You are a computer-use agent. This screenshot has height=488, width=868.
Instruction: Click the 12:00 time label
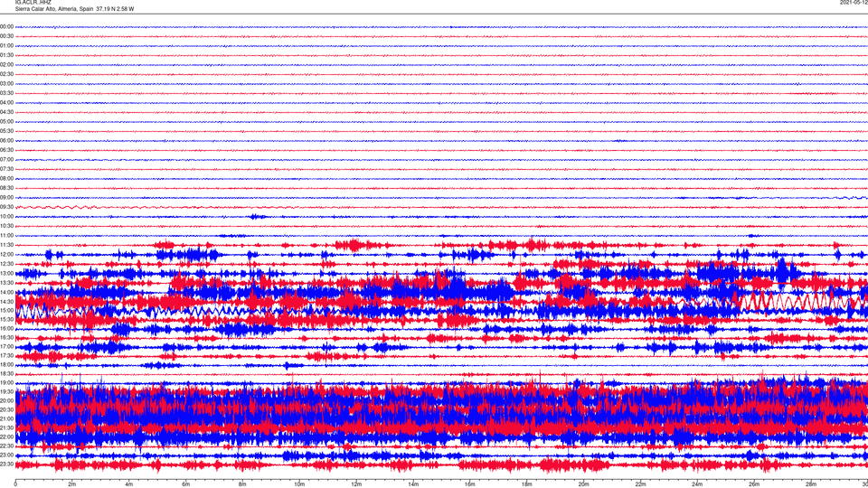pos(6,255)
